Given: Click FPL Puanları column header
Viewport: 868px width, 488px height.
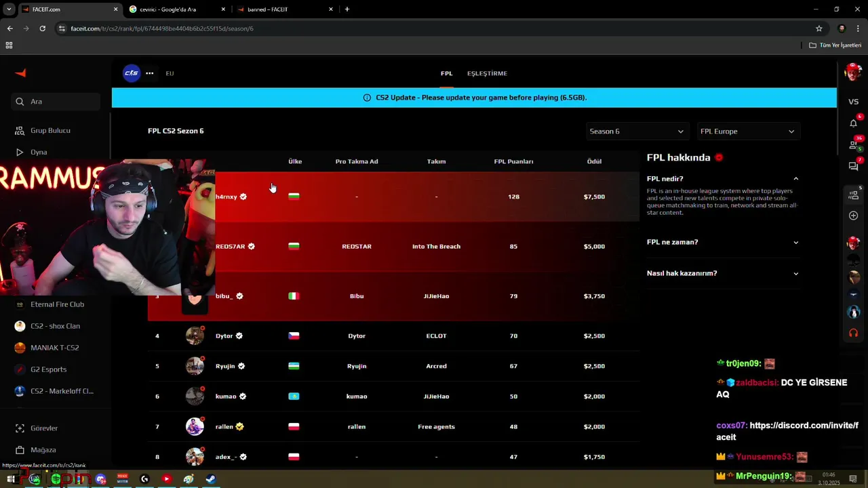Looking at the screenshot, I should click(513, 161).
